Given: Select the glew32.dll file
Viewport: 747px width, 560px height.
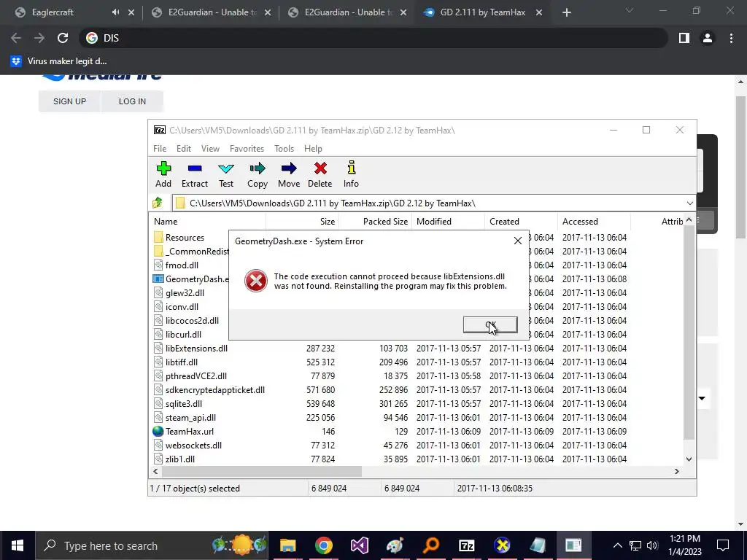Looking at the screenshot, I should (185, 293).
